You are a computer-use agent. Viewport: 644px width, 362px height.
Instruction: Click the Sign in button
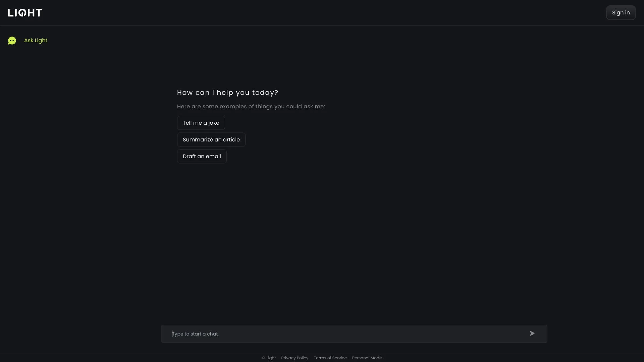621,12
